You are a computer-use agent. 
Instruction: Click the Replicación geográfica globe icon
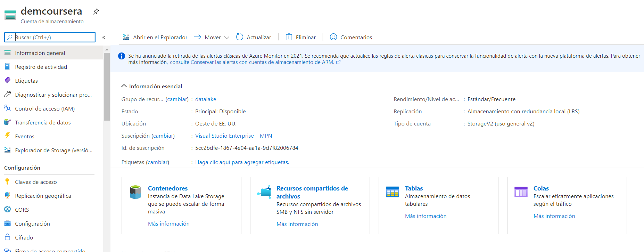7,195
